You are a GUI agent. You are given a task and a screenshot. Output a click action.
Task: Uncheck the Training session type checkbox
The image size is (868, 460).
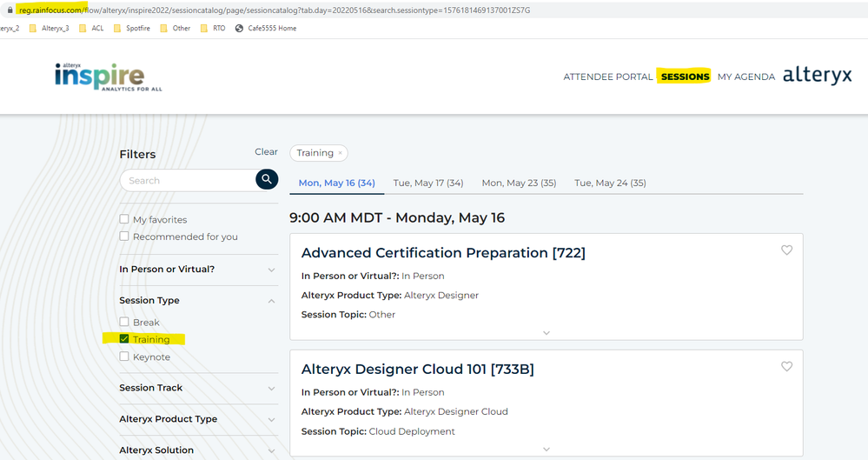pyautogui.click(x=124, y=339)
